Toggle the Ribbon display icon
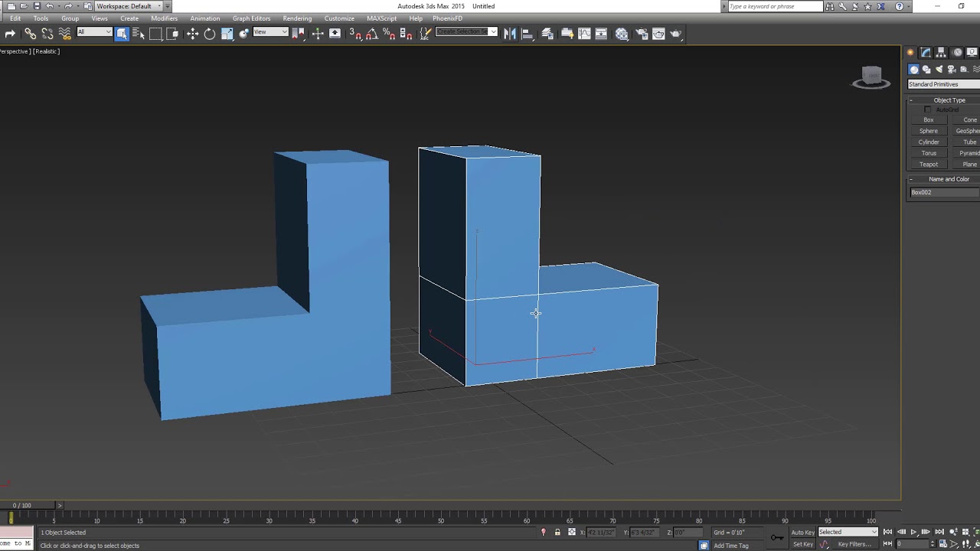The image size is (980, 551). tap(567, 34)
